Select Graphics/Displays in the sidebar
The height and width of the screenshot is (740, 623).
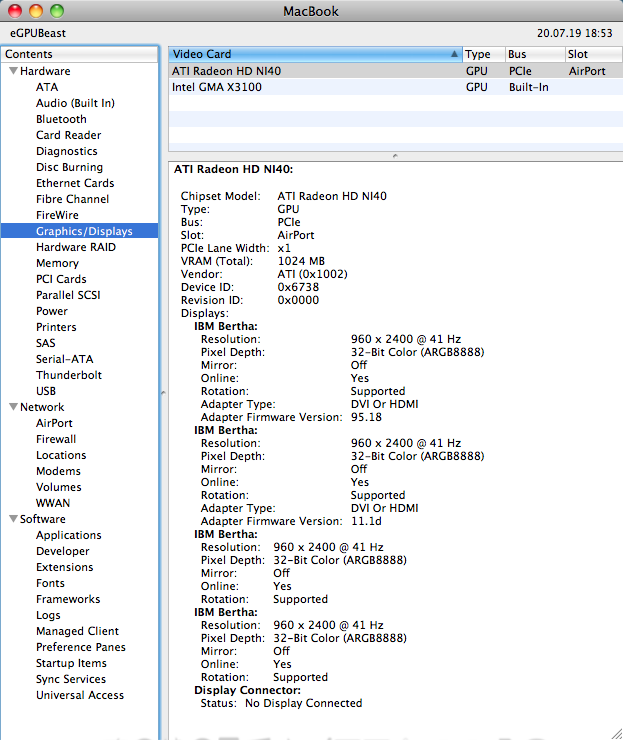click(80, 231)
